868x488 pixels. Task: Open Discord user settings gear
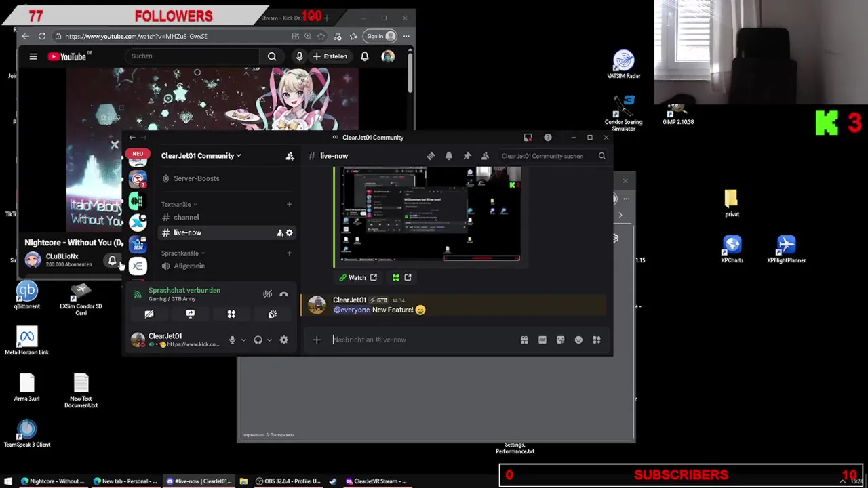[283, 340]
